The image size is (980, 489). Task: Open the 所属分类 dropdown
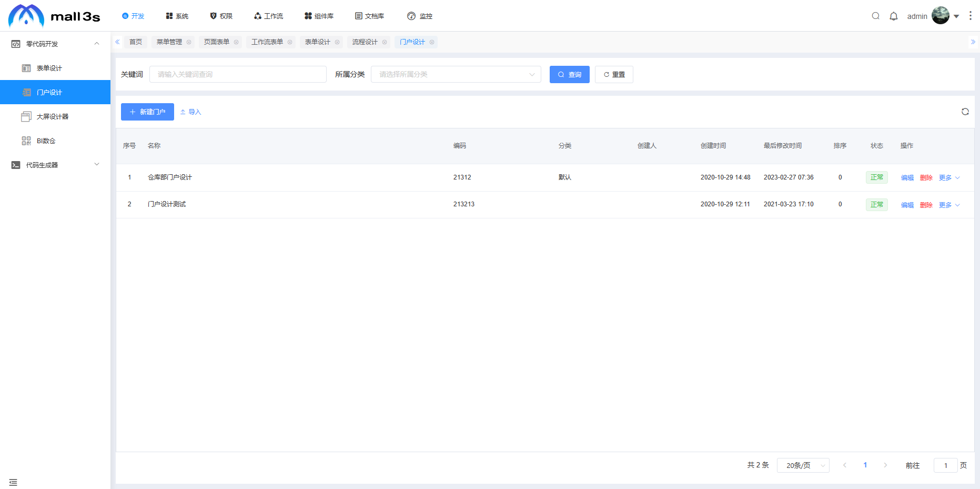[x=456, y=74]
